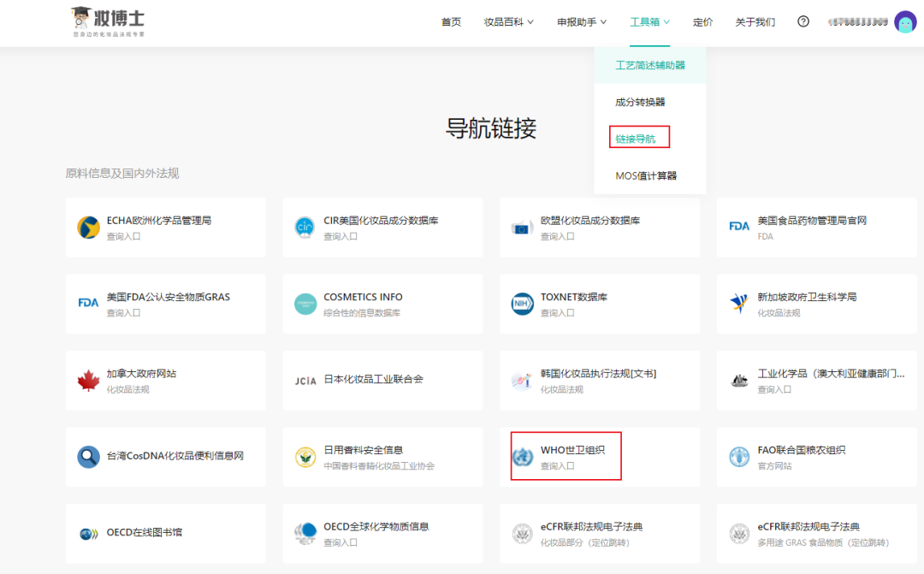Select the Canada maple leaf government icon
The image size is (924, 574).
pos(87,379)
